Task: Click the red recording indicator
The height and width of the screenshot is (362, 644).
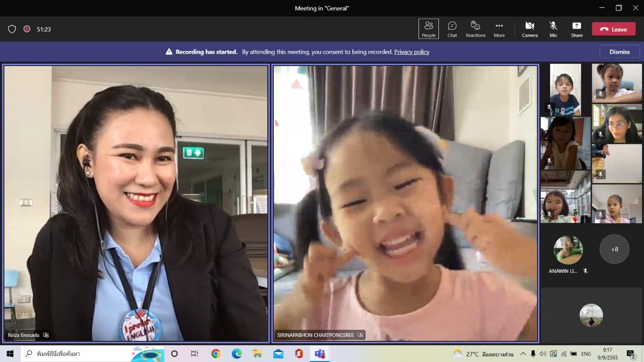Action: click(27, 29)
